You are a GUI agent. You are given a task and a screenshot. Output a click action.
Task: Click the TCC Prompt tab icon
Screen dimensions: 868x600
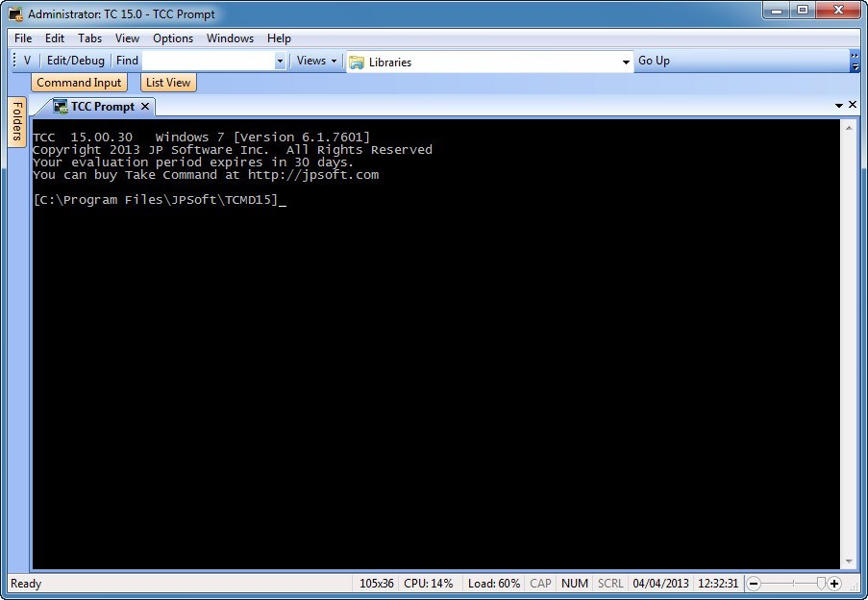coord(61,107)
